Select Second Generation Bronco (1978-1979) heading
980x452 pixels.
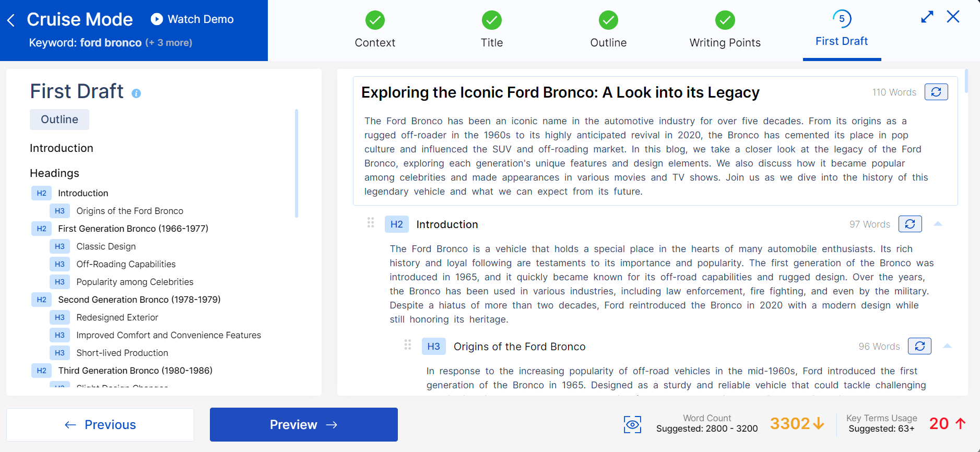pyautogui.click(x=139, y=300)
